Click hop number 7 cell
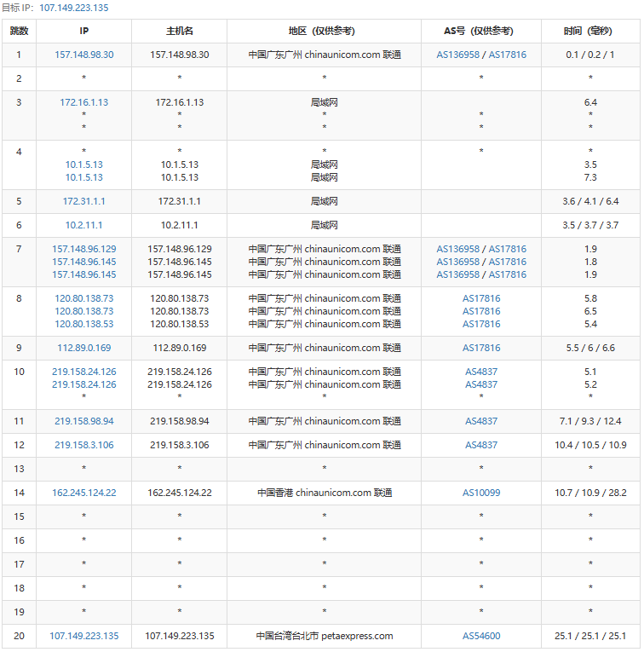644x652 pixels. (19, 262)
